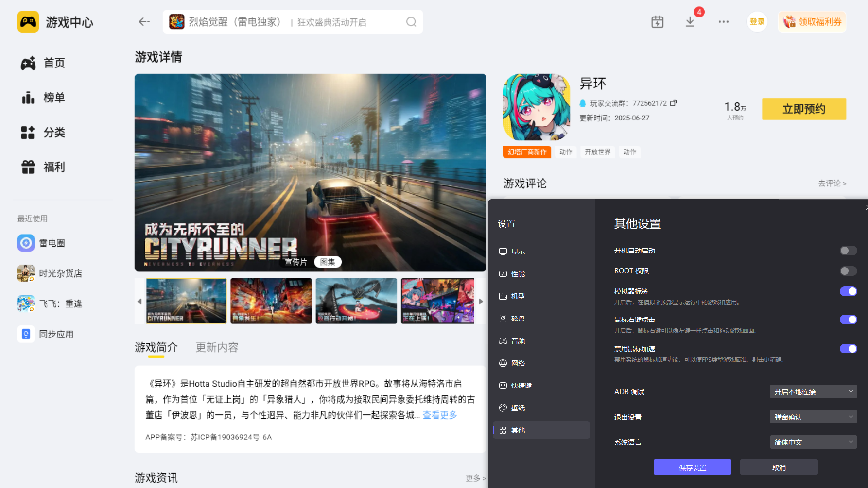Viewport: 868px width, 488px height.
Task: Select the CITYRUNNER gallery thumbnail
Action: tap(186, 301)
